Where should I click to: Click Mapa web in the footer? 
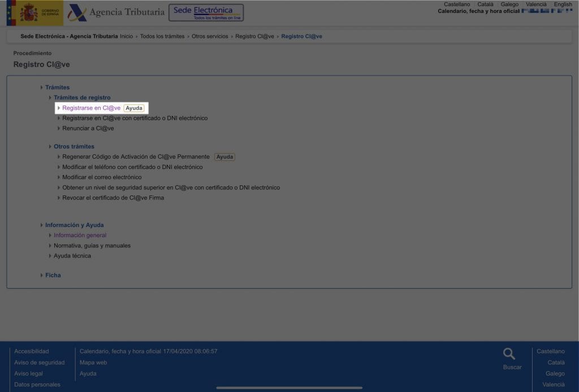pyautogui.click(x=93, y=363)
